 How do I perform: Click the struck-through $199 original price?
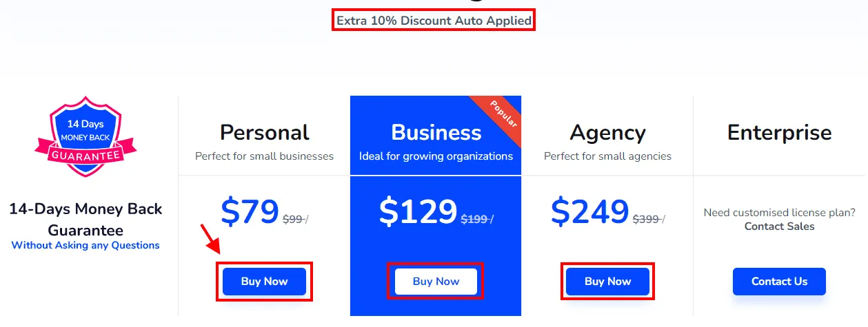point(474,219)
